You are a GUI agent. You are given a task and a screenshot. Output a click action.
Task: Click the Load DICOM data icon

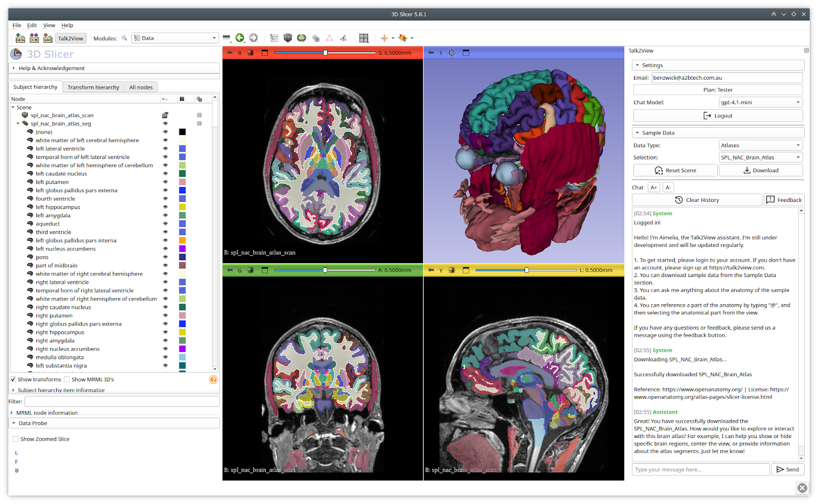point(34,38)
